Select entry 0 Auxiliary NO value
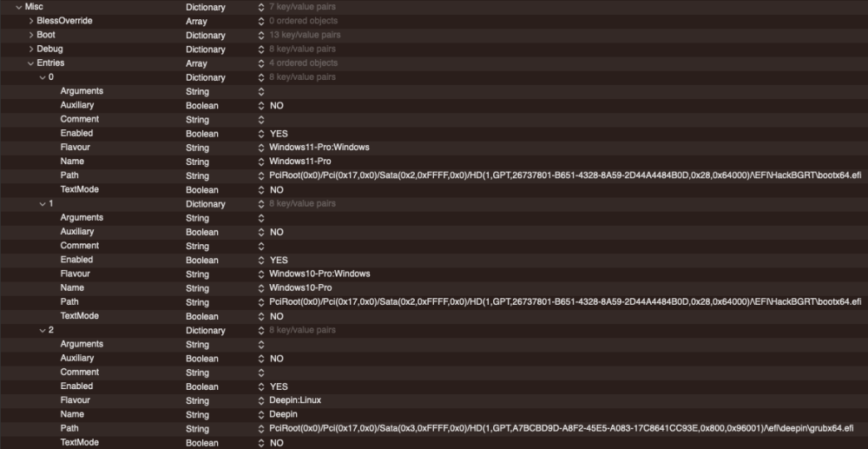 (x=276, y=106)
